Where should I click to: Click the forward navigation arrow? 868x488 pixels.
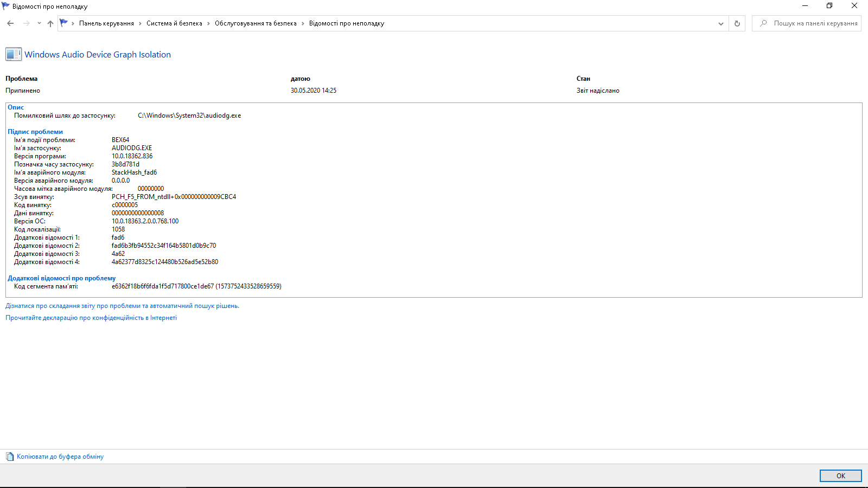[x=26, y=23]
